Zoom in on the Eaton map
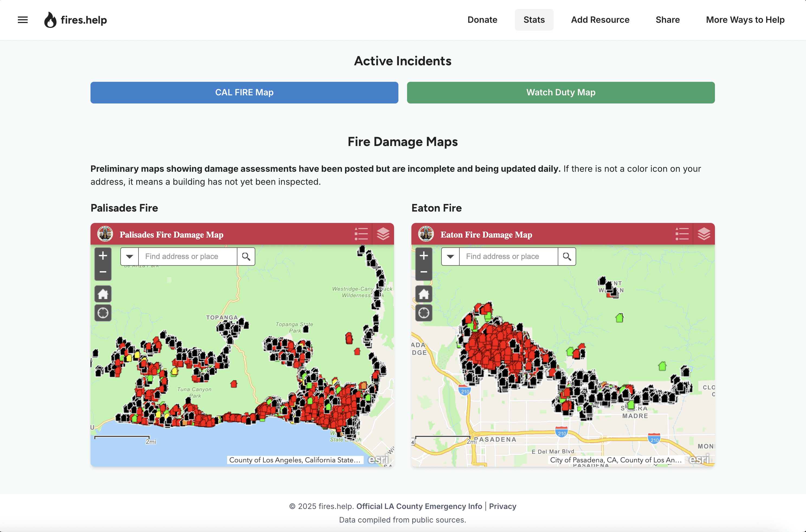The height and width of the screenshot is (532, 806). (424, 255)
